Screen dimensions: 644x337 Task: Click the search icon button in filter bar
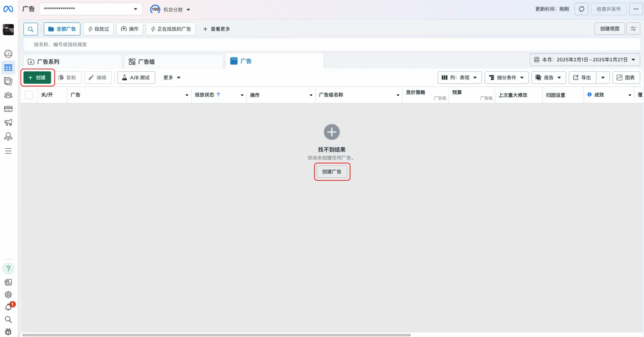click(30, 29)
